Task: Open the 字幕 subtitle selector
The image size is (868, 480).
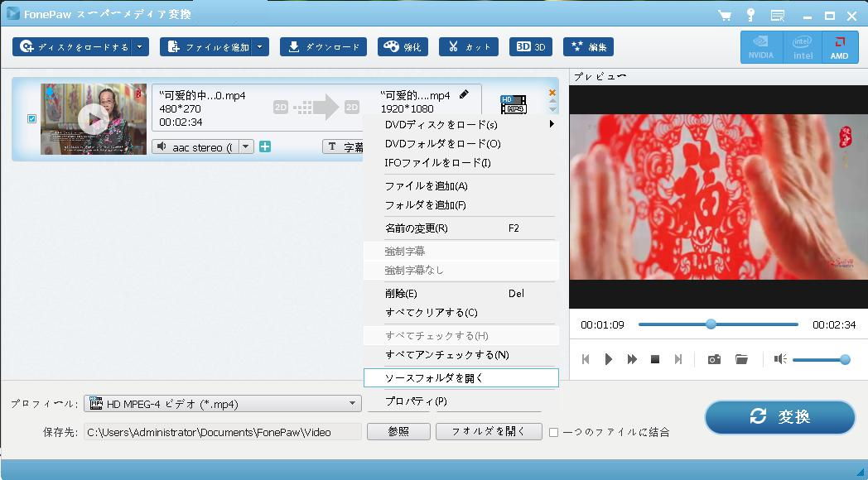Action: coord(343,146)
